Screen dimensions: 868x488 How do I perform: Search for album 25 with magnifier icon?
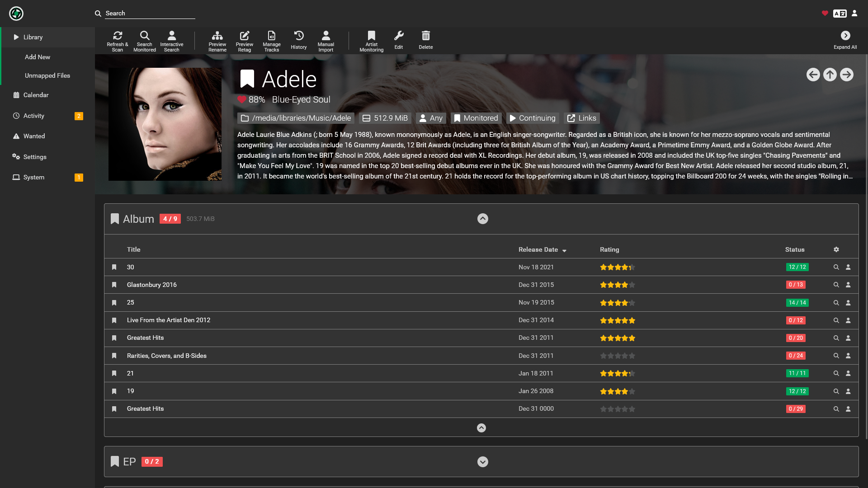pos(836,303)
